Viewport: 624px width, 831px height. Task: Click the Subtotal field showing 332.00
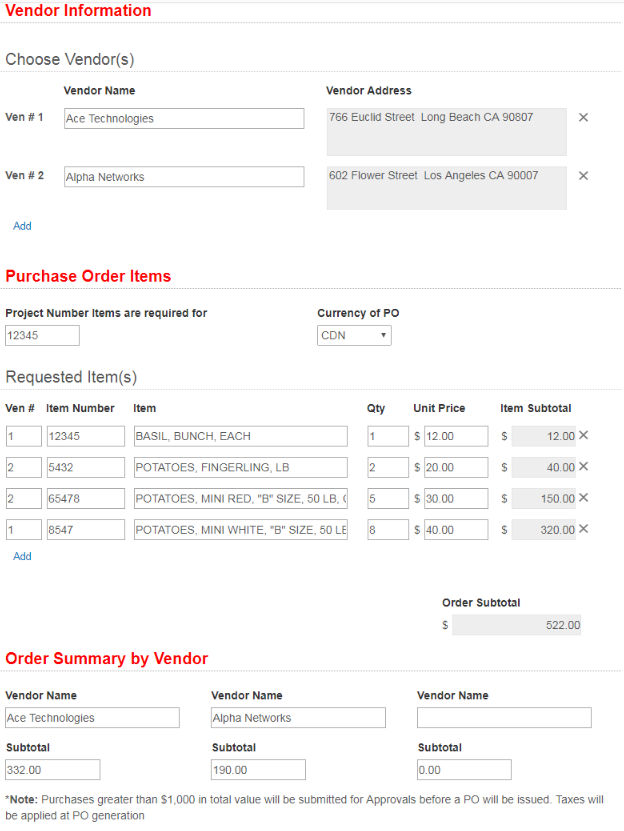tap(52, 769)
